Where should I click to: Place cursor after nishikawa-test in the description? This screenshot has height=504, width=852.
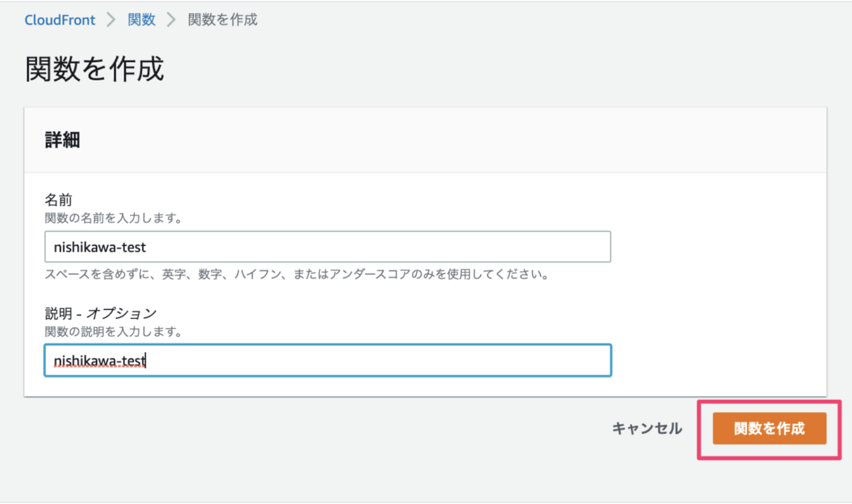(x=145, y=360)
